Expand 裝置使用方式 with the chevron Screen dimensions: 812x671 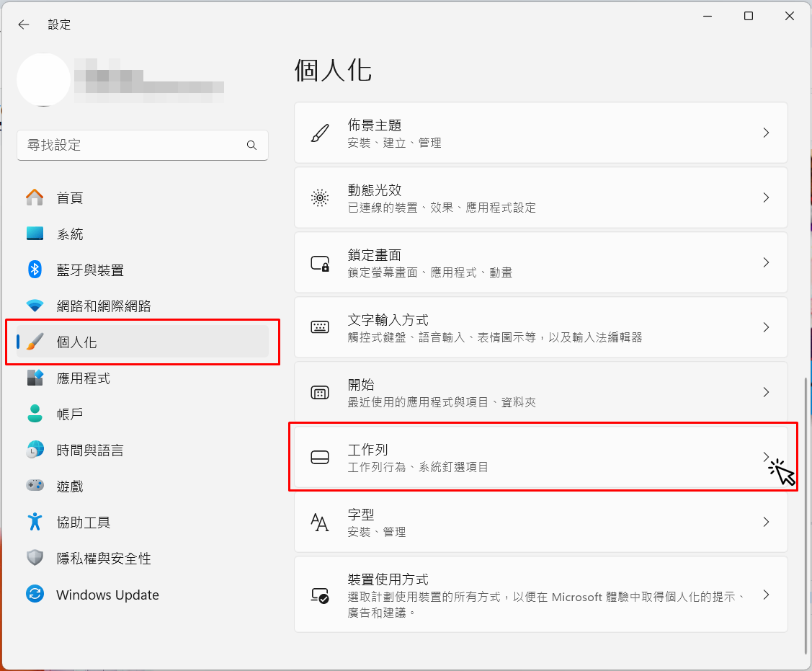(x=766, y=595)
